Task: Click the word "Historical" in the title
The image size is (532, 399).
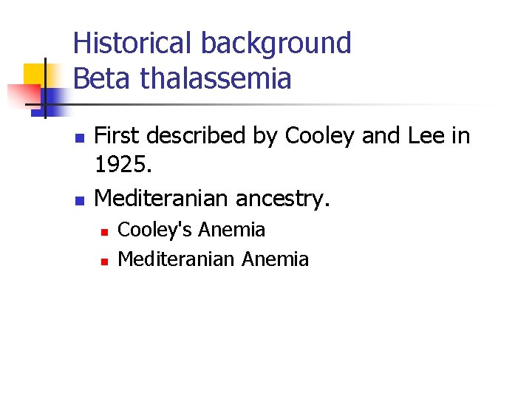Action: point(130,44)
